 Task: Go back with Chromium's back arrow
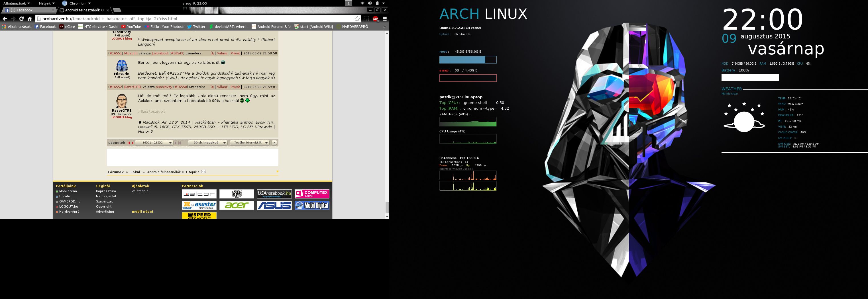[5, 19]
